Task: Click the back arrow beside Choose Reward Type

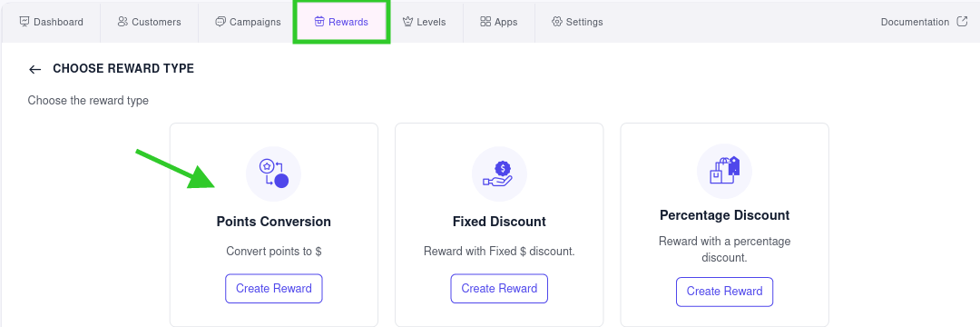Action: coord(35,69)
